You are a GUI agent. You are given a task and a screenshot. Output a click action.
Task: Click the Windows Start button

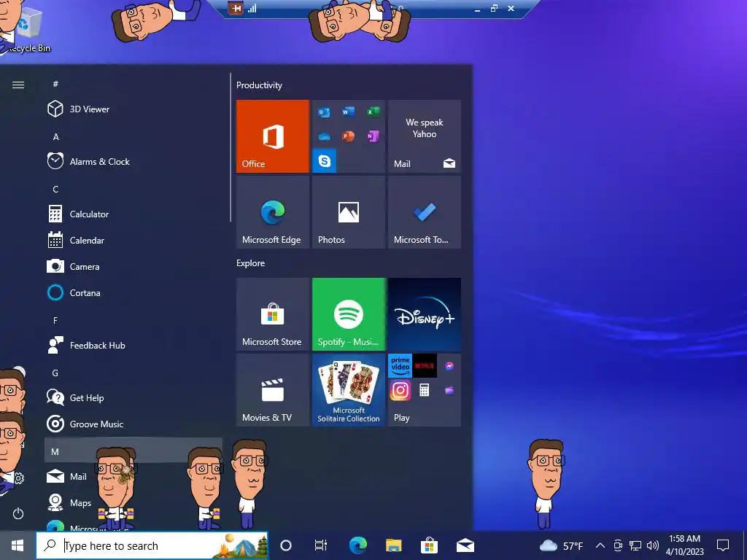[18, 545]
